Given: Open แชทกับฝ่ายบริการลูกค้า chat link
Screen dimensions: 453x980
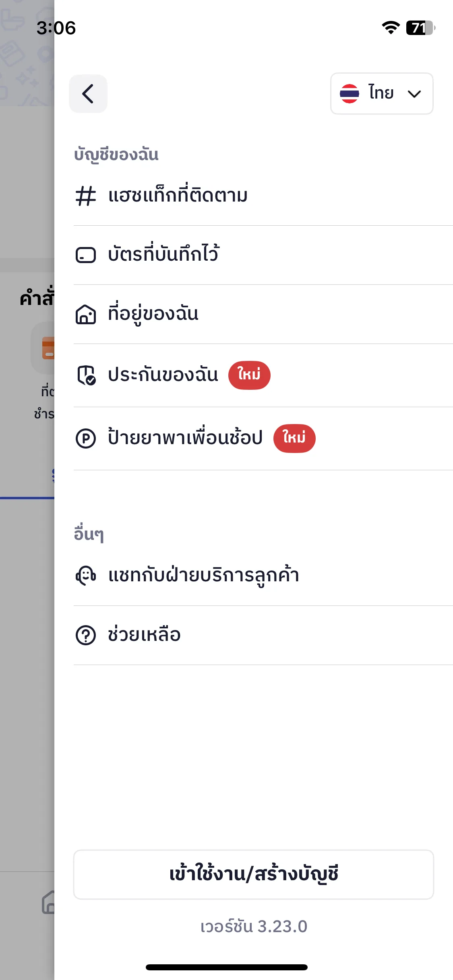Looking at the screenshot, I should click(x=263, y=576).
